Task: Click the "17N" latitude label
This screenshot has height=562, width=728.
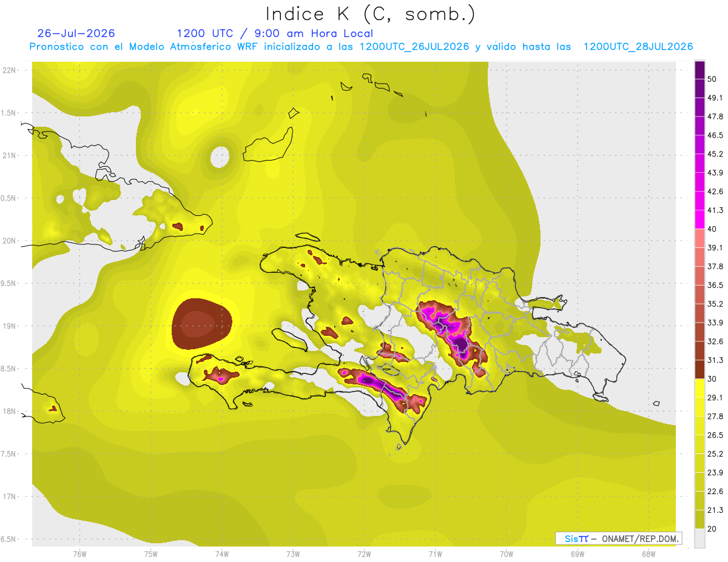Action: [x=8, y=497]
